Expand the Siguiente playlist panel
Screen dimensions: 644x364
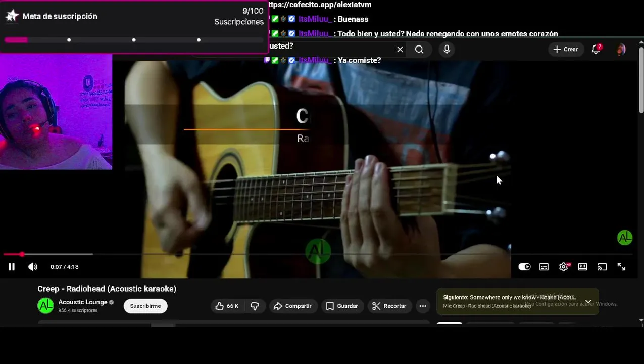click(x=588, y=301)
